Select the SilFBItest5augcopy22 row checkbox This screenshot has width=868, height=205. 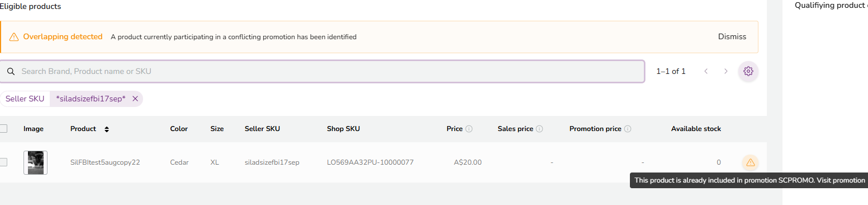(x=3, y=162)
